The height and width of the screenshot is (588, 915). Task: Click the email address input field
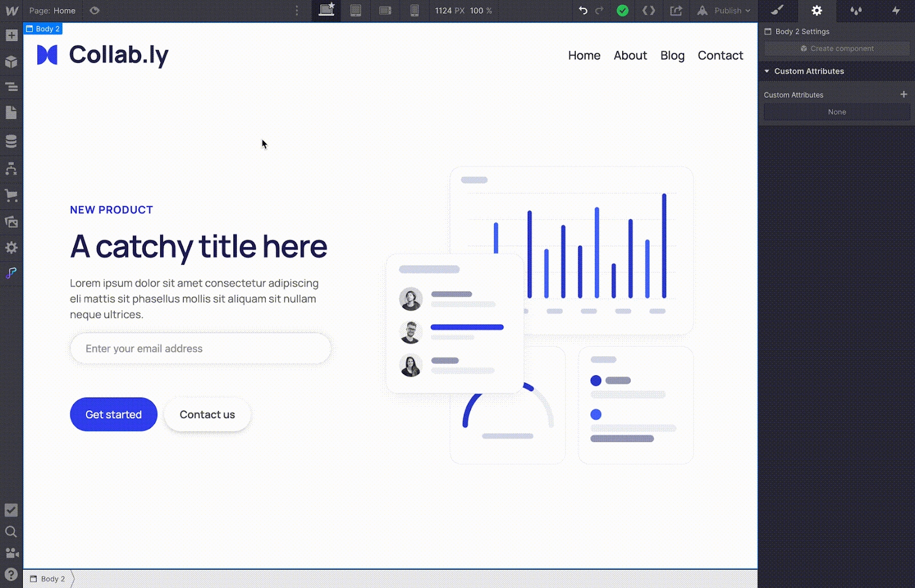[200, 348]
